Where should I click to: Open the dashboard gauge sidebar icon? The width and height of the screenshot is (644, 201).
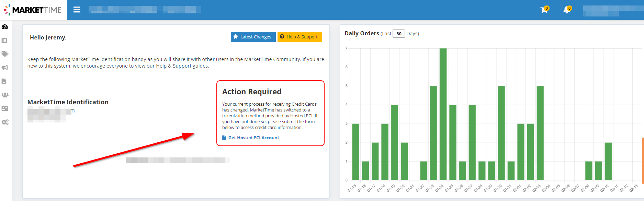coord(5,27)
